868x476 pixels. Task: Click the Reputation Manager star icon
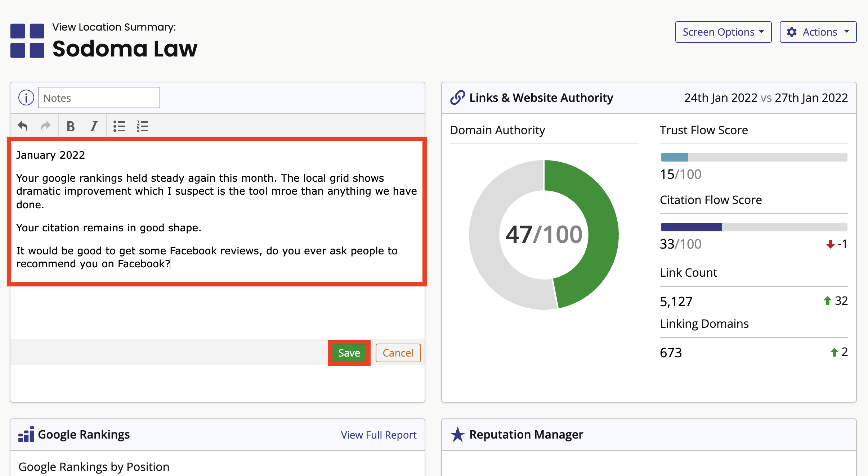(x=458, y=434)
